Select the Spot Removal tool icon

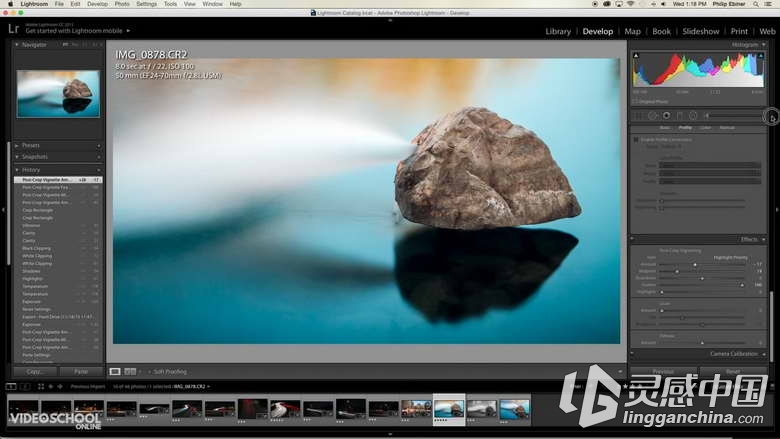click(652, 116)
